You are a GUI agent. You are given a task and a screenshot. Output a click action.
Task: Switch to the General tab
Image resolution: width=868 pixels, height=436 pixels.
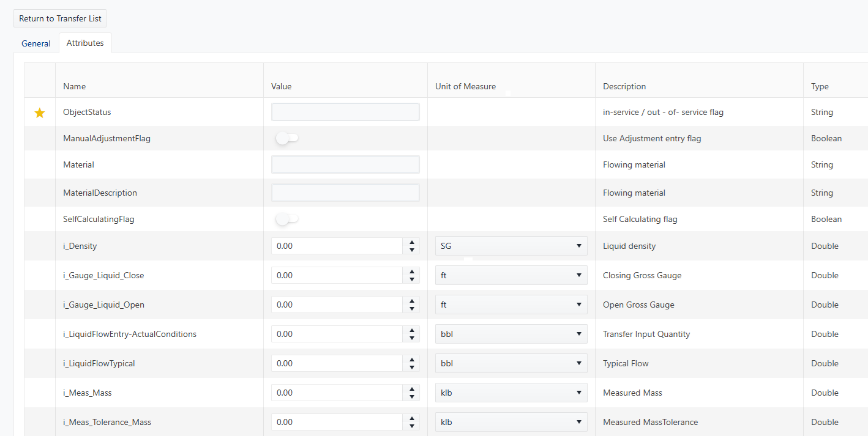(36, 43)
